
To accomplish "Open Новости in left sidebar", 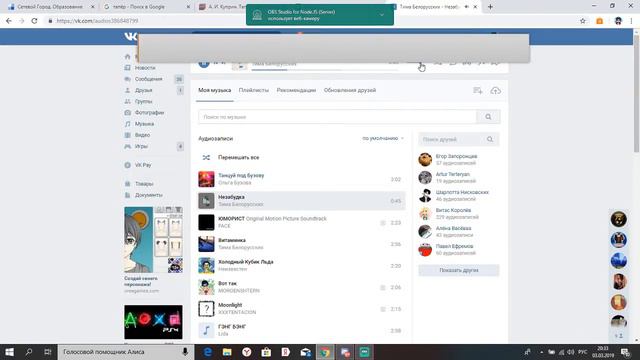I will [x=145, y=68].
